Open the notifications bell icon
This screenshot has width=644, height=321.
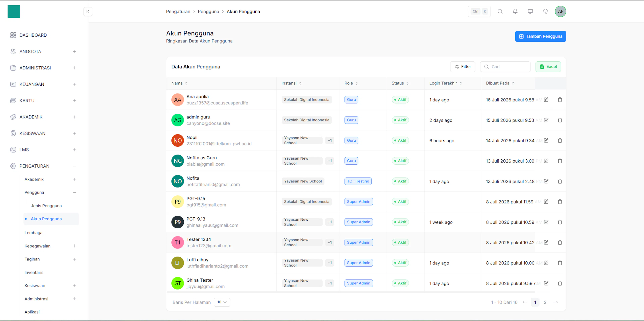[515, 12]
